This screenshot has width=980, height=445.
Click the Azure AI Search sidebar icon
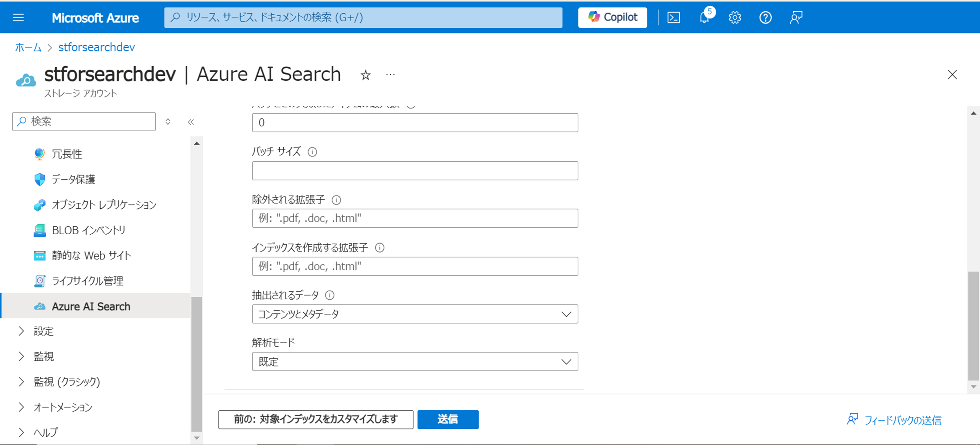tap(40, 306)
